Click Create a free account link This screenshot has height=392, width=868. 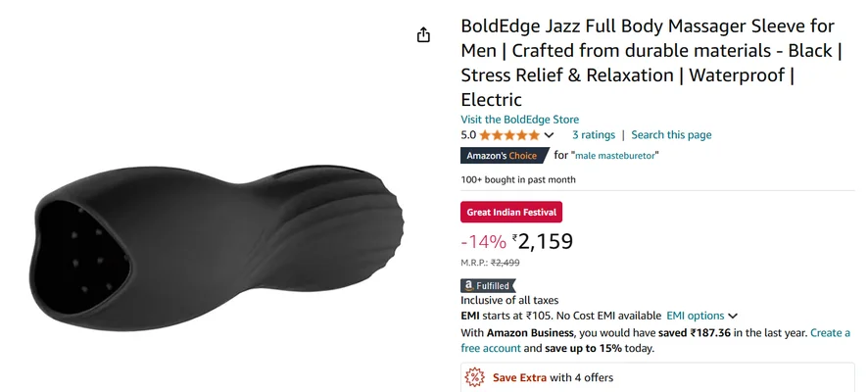[655, 340]
